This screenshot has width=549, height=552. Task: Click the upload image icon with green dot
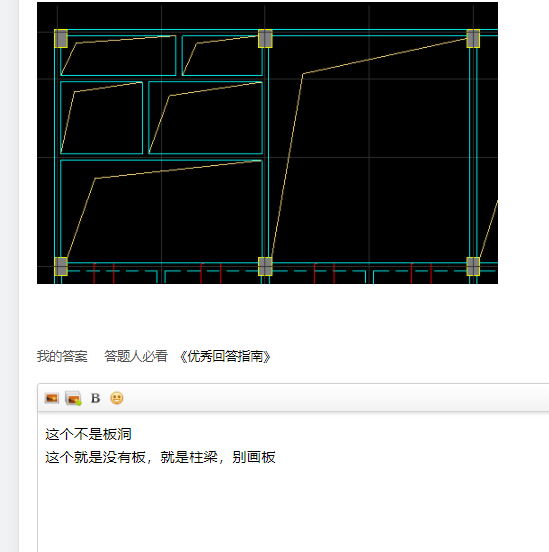point(73,398)
